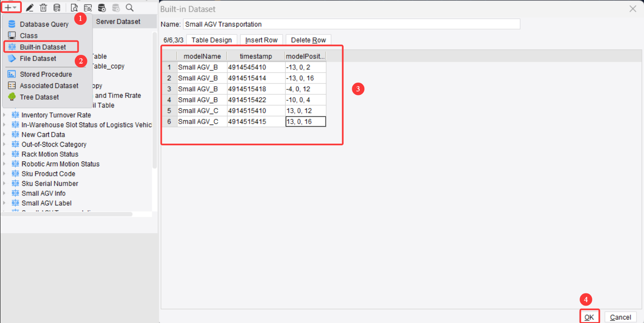This screenshot has height=323, width=644.
Task: Click the Delete Row button
Action: [x=308, y=40]
